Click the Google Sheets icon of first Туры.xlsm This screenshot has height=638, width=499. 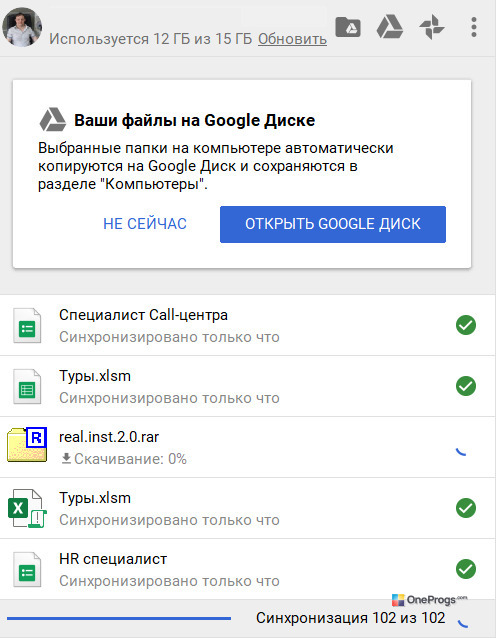(27, 387)
